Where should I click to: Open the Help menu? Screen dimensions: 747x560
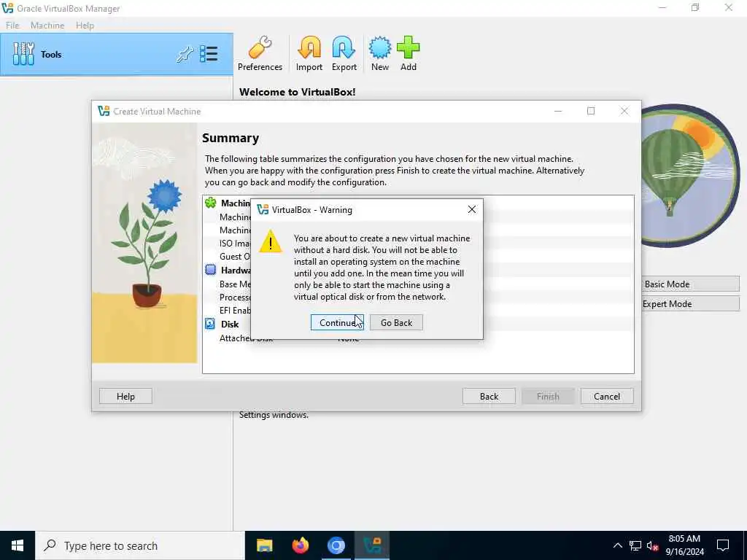[85, 26]
